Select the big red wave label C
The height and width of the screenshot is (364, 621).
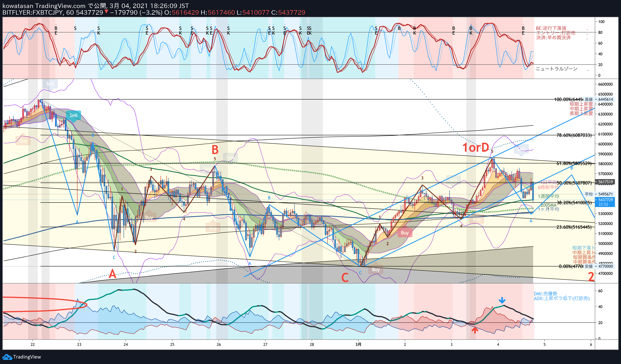pos(345,278)
